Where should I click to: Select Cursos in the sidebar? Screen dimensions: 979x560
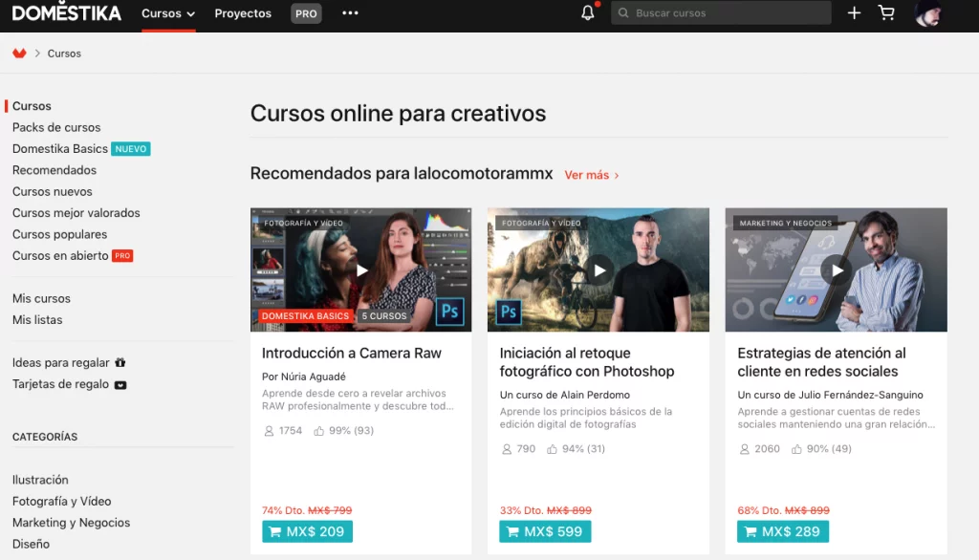coord(32,105)
